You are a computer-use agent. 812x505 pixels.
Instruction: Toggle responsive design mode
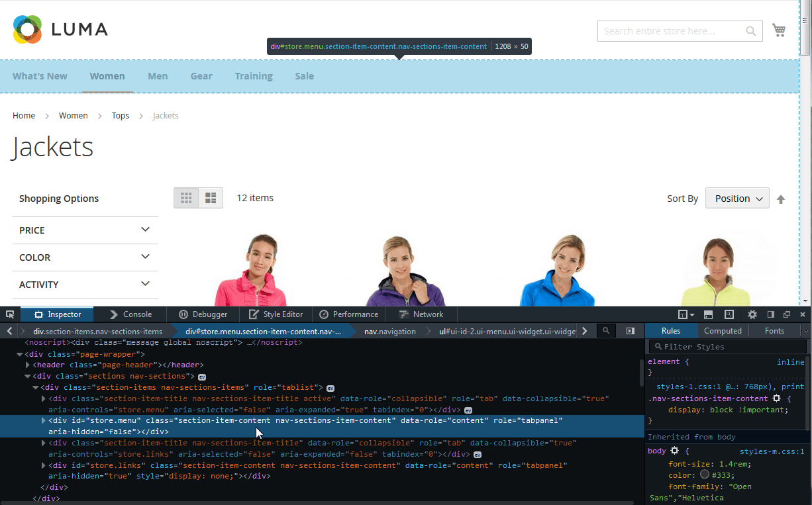click(x=729, y=314)
